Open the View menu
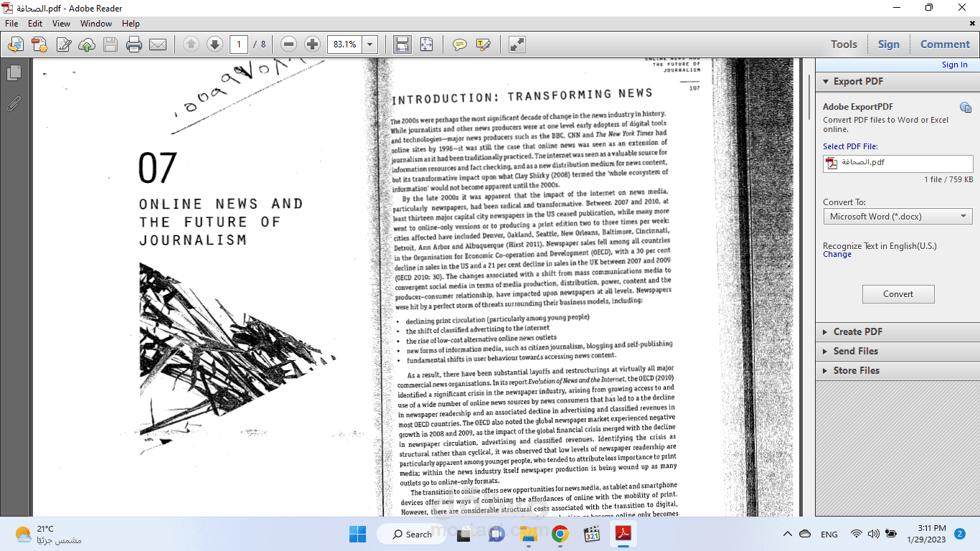Viewport: 980px width, 551px height. pyautogui.click(x=62, y=24)
